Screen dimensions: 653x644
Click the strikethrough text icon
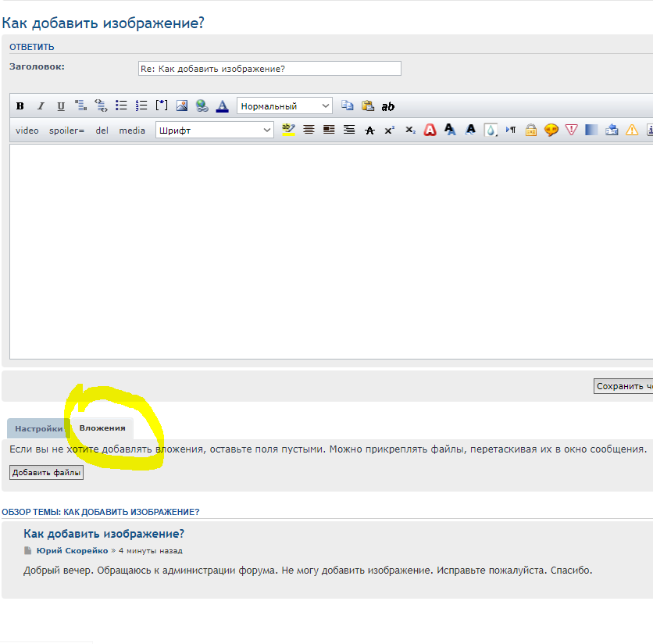pyautogui.click(x=369, y=131)
